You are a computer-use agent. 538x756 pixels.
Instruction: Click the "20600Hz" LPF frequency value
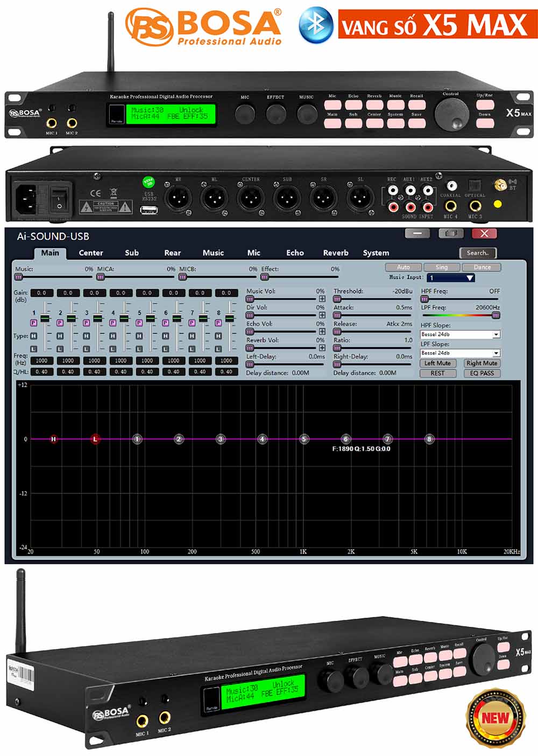point(487,307)
